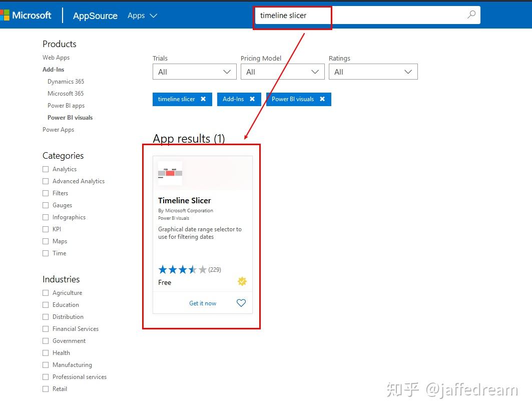Expand the Apps navigation menu
The width and height of the screenshot is (532, 414).
click(x=142, y=16)
